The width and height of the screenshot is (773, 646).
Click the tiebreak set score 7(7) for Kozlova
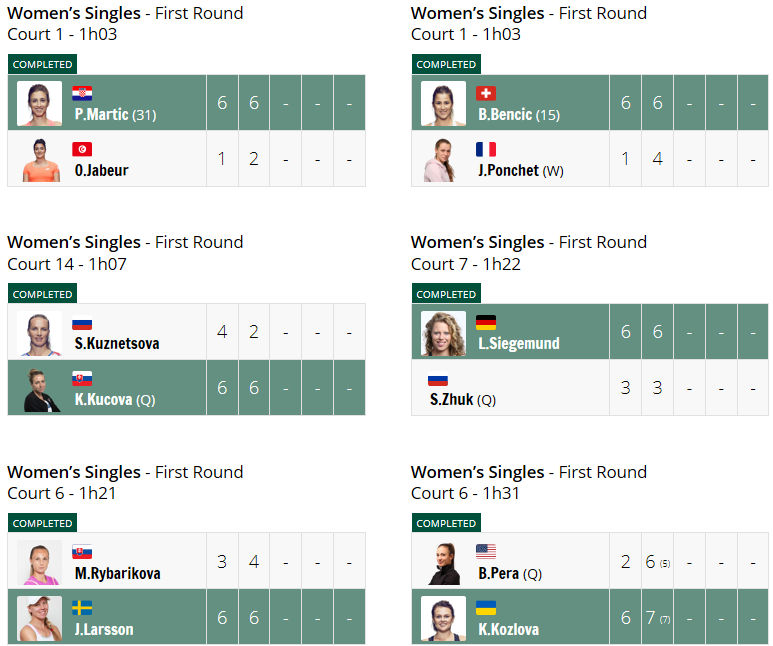tap(658, 617)
